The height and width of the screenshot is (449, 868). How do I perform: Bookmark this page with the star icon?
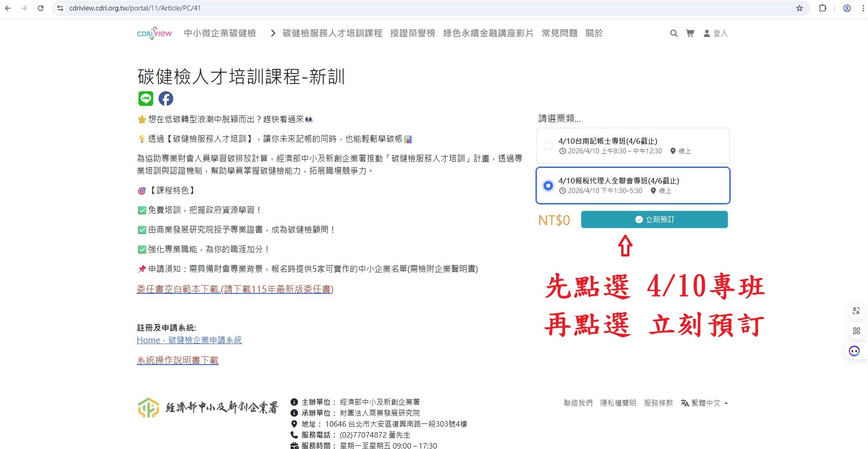coord(799,8)
